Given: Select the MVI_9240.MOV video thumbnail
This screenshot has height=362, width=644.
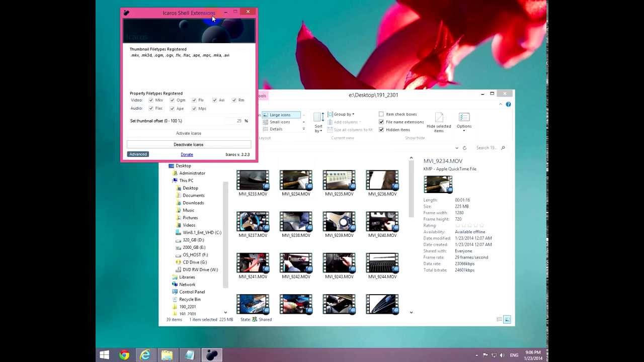Looking at the screenshot, I should (x=382, y=220).
